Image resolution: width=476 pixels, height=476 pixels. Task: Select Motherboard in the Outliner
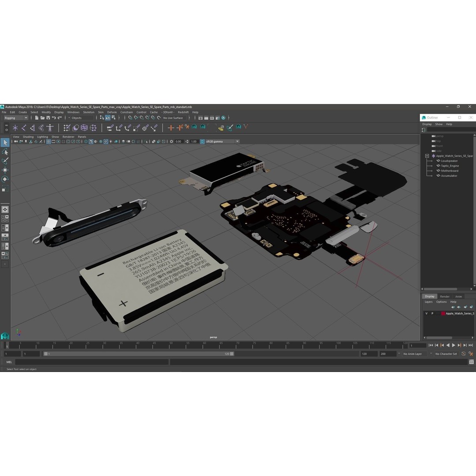[x=449, y=171]
